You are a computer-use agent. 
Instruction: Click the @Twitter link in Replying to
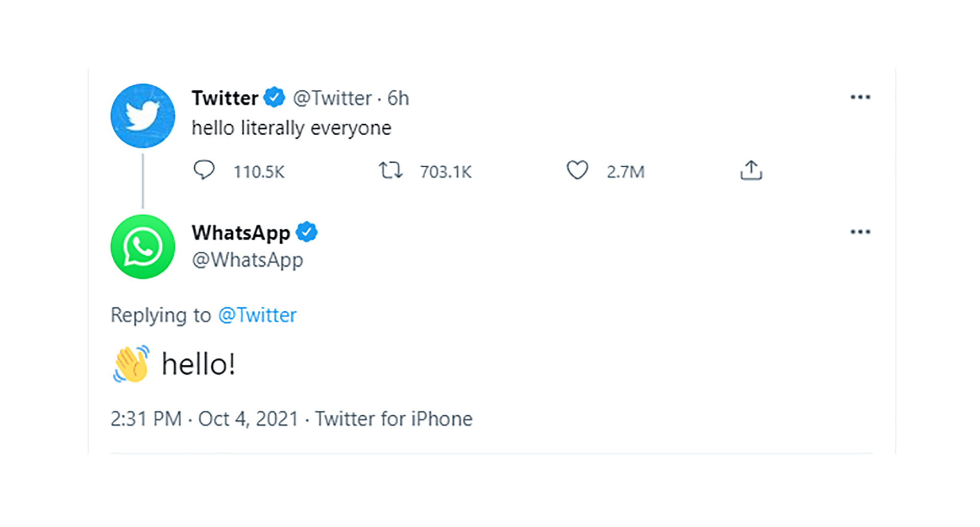257,315
